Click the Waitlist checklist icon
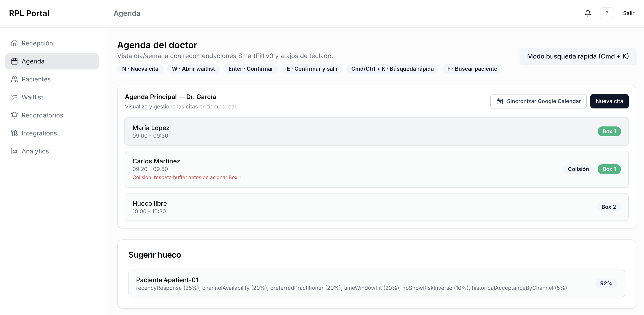Screen dimensions: 644x315 14,97
